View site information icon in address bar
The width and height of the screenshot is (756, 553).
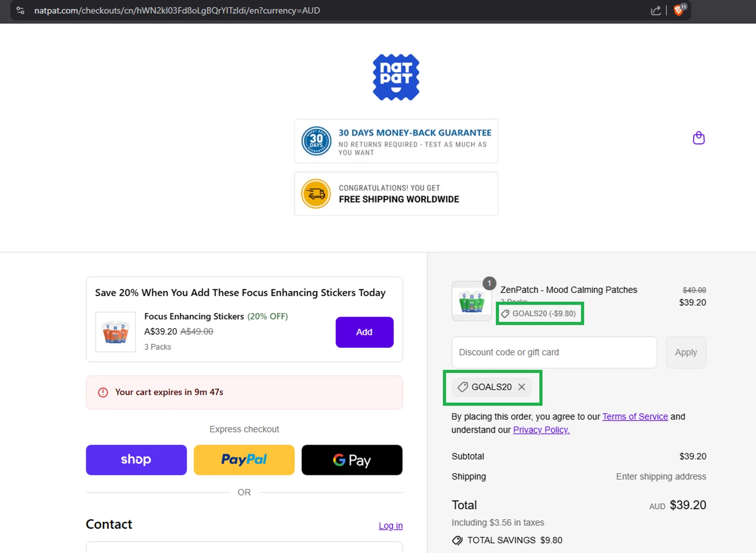tap(20, 11)
